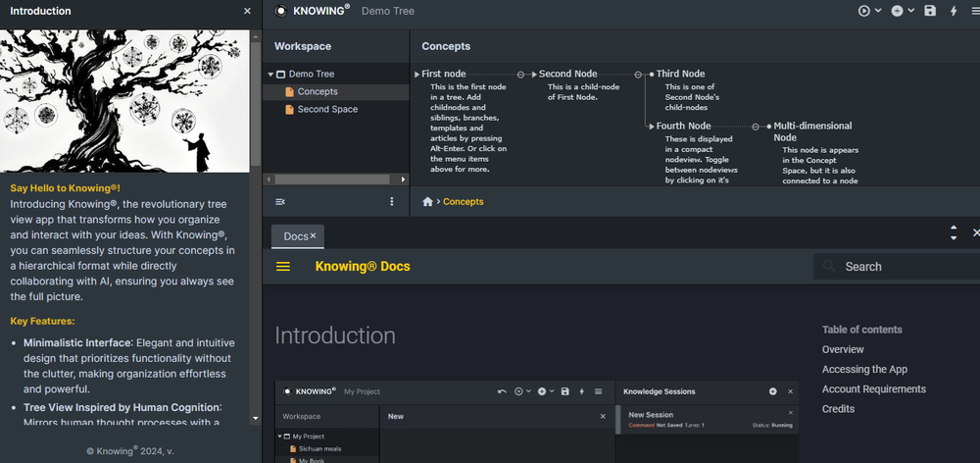Open Accessing the App contents link

(x=864, y=369)
